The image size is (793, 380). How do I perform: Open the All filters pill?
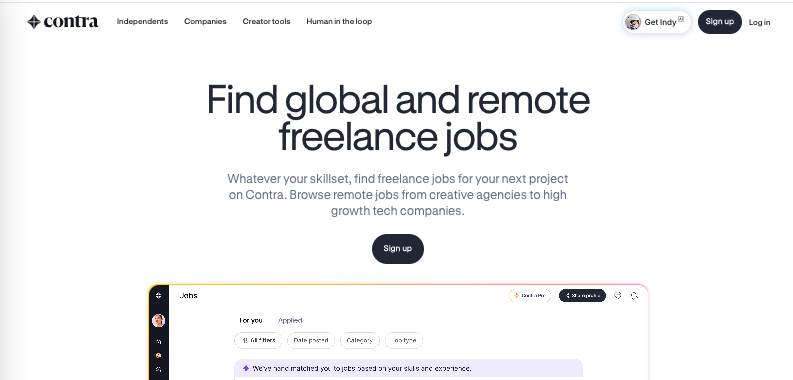coord(258,341)
